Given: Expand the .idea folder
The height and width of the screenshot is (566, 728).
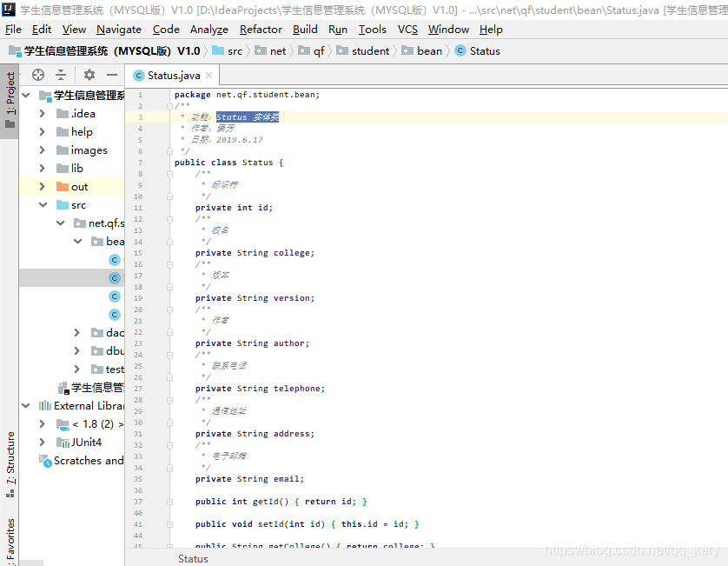Looking at the screenshot, I should click(43, 113).
